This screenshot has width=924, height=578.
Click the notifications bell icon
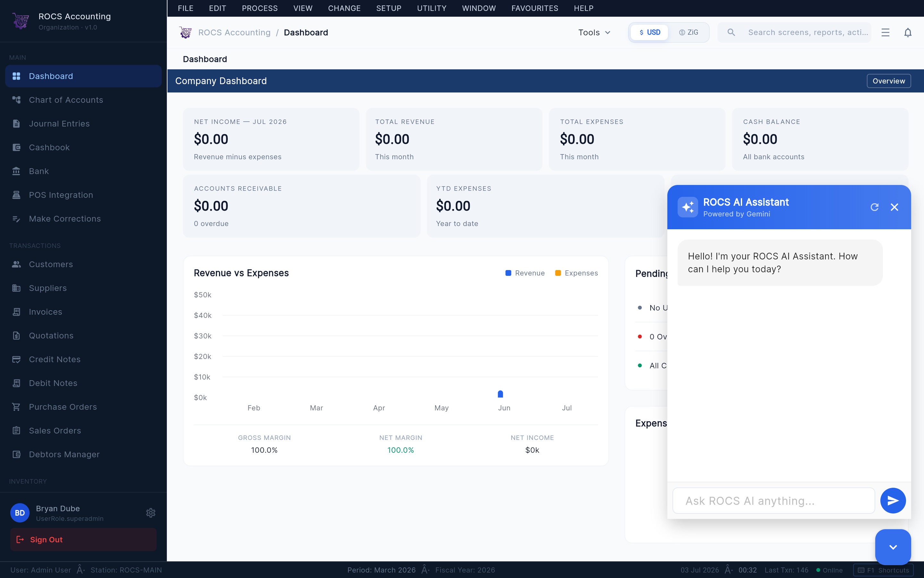(908, 32)
